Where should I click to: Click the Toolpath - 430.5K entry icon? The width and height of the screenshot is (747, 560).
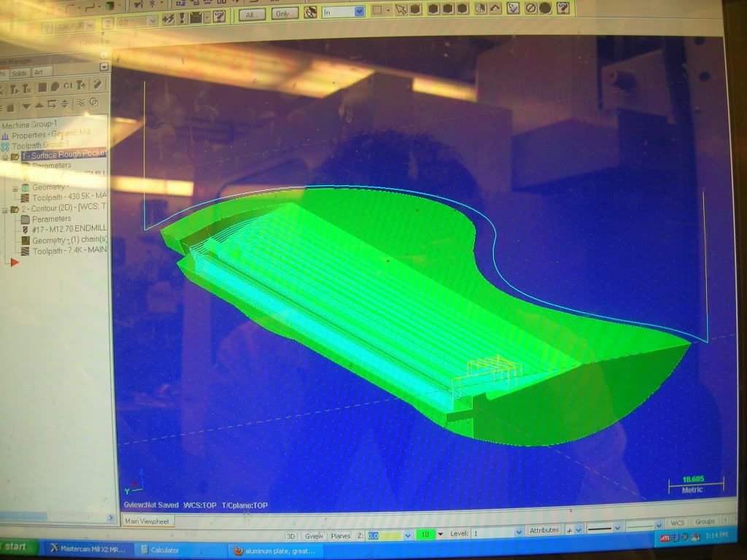(x=26, y=196)
